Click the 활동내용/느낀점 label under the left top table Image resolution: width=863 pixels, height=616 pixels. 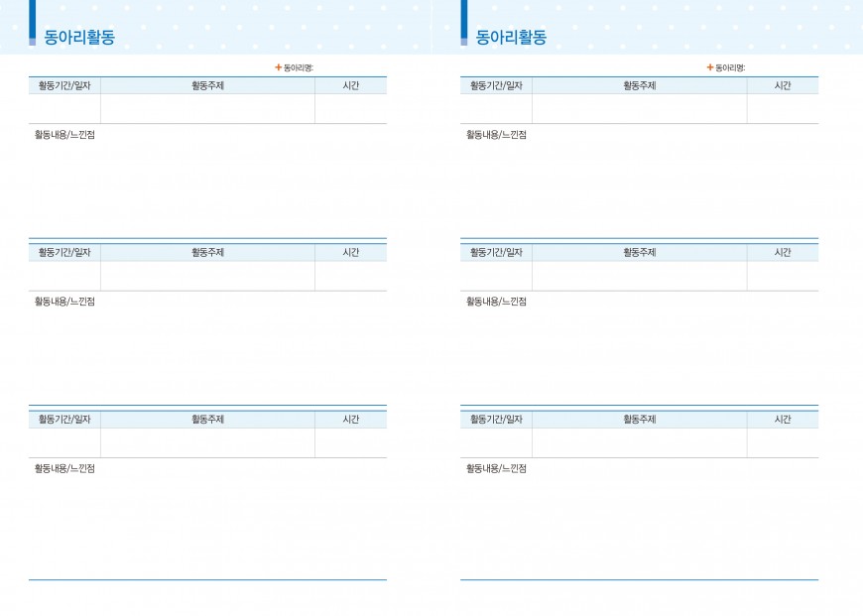(x=62, y=134)
